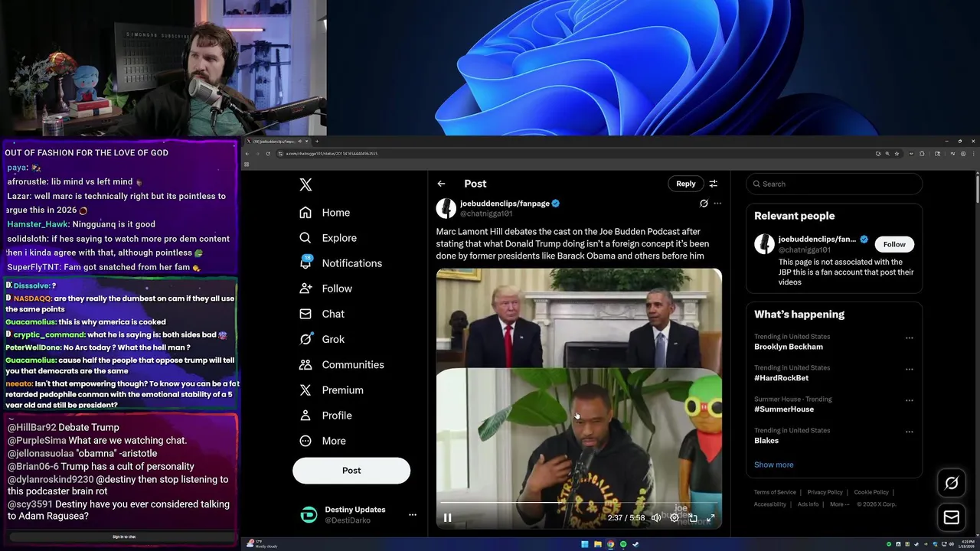Seek on the video progress bar
This screenshot has height=551, width=980.
[x=578, y=503]
